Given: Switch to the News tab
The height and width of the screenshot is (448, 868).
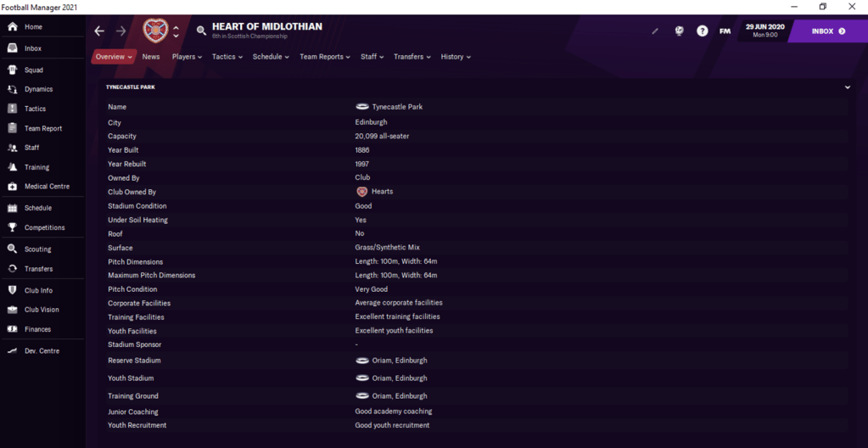Looking at the screenshot, I should point(151,57).
